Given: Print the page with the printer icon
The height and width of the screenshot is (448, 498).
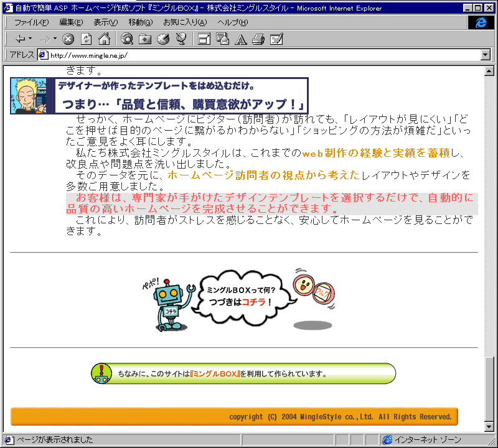Looking at the screenshot, I should 258,39.
